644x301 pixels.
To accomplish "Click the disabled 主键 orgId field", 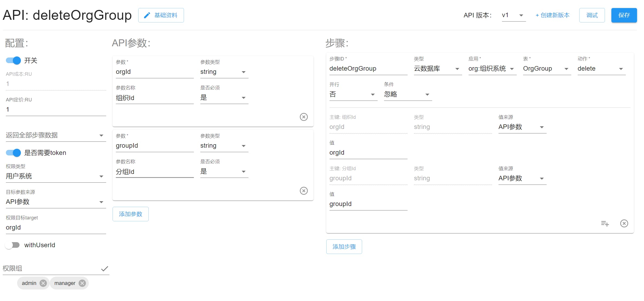I will 368,127.
